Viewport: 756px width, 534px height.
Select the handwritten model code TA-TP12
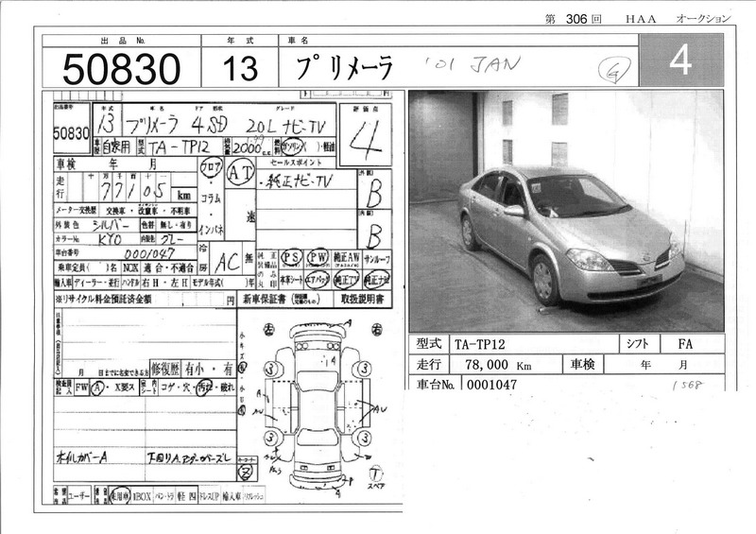point(179,147)
